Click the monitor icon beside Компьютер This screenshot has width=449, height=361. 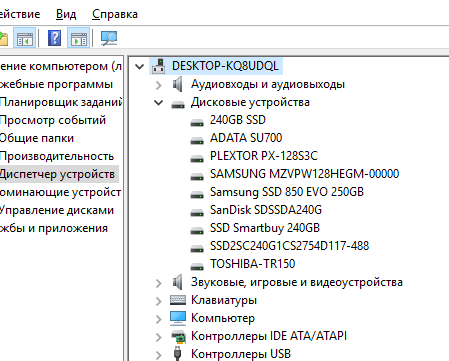[178, 318]
